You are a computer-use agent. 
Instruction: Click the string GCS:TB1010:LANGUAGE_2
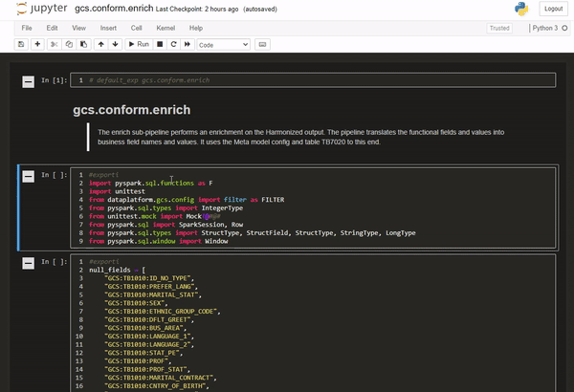[147, 345]
